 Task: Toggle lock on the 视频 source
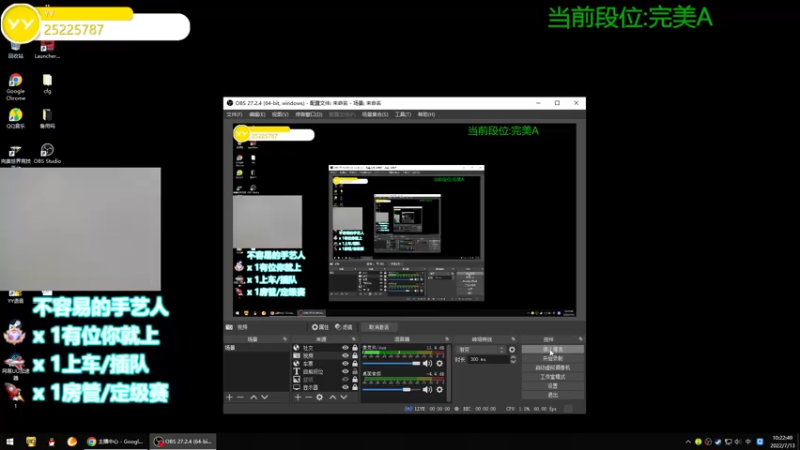pos(355,356)
